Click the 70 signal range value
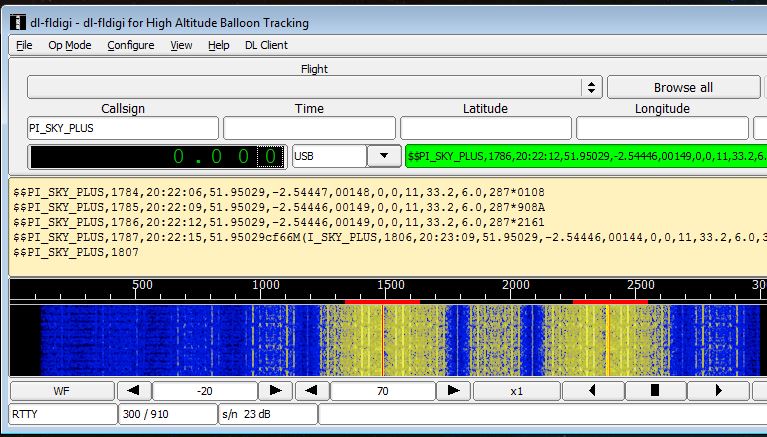 383,391
